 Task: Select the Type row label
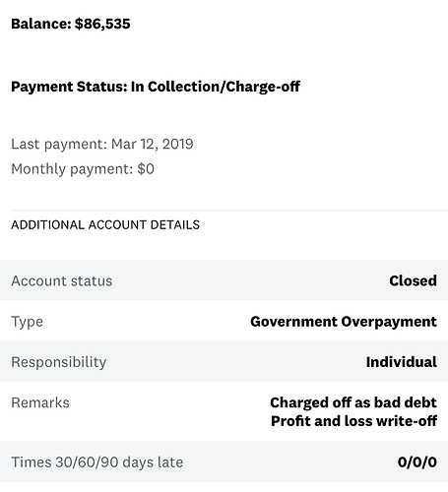[x=27, y=322]
